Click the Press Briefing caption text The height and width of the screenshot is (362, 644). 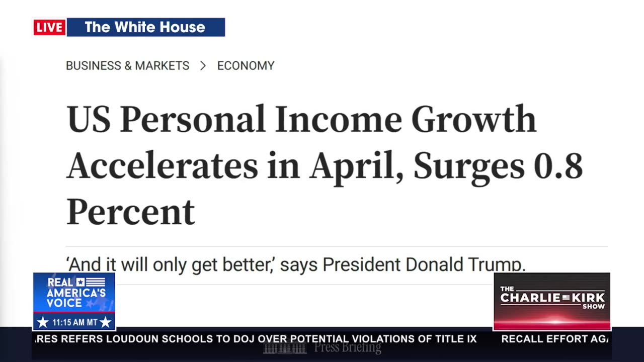[347, 347]
